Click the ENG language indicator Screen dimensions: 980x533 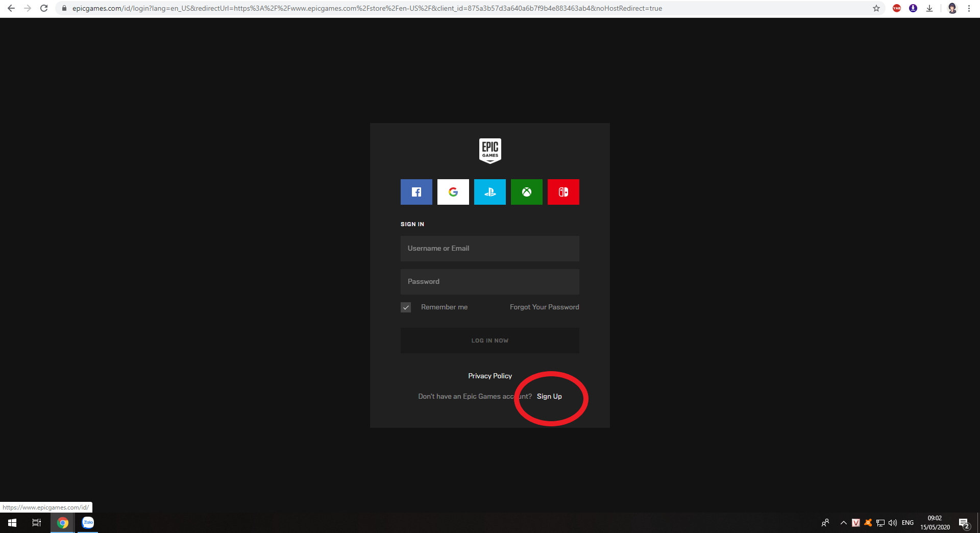pos(908,523)
